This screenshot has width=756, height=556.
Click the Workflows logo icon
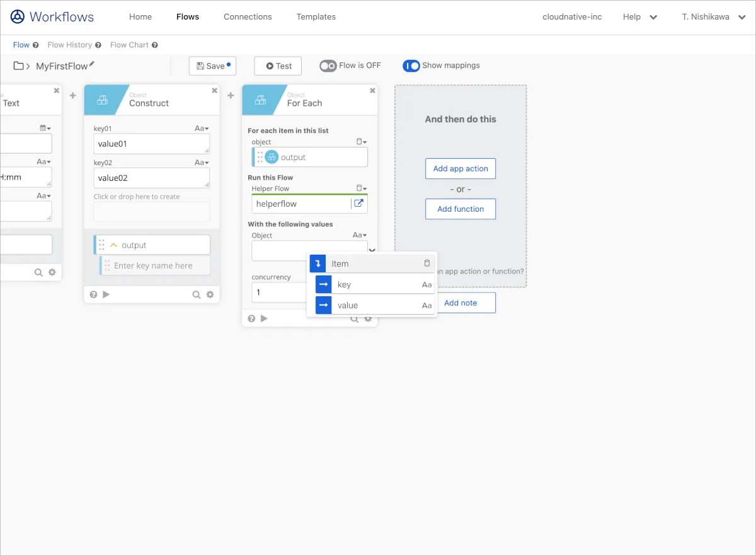[18, 17]
